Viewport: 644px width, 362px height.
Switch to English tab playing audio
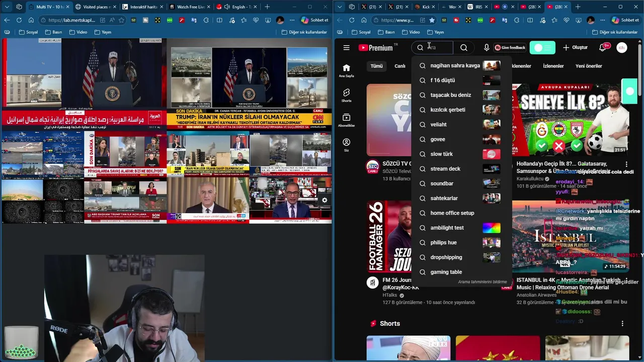[237, 7]
